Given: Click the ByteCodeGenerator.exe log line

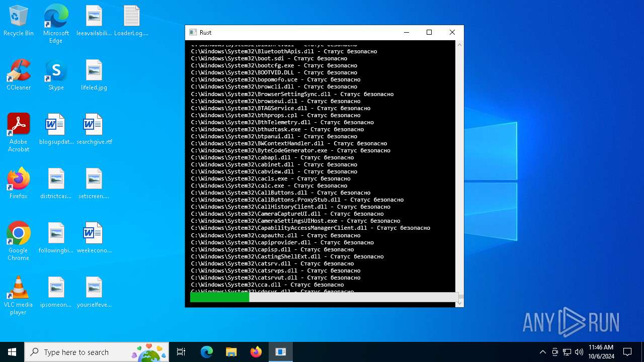Looking at the screenshot, I should [x=290, y=150].
